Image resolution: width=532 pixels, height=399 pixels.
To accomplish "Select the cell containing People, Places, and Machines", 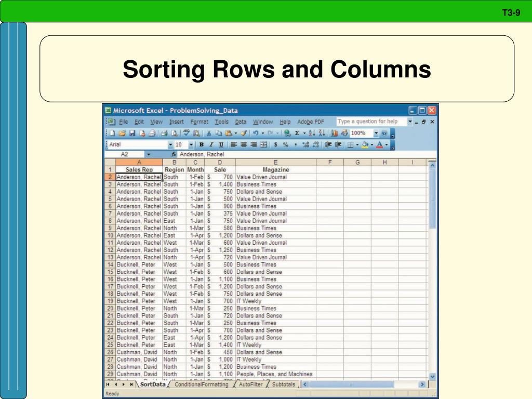I will tap(275, 374).
